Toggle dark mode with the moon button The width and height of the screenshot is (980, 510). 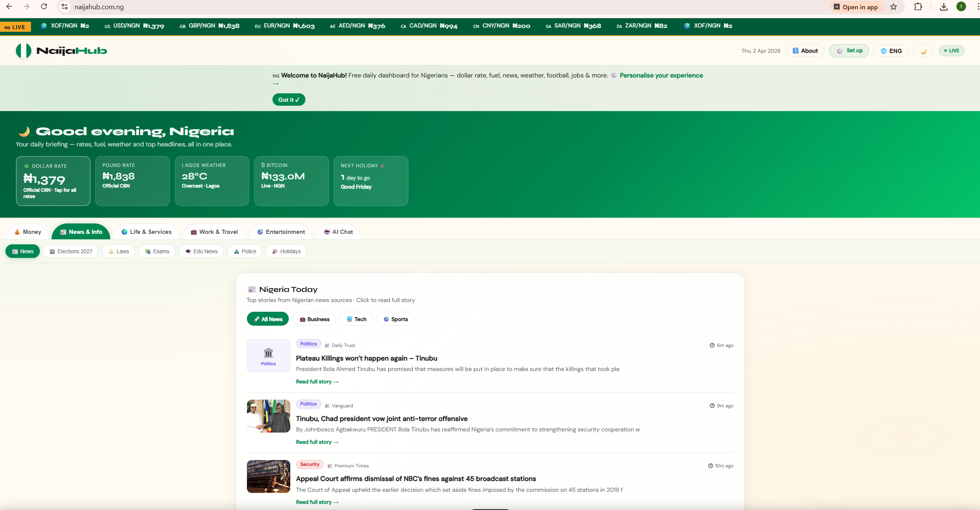(923, 51)
